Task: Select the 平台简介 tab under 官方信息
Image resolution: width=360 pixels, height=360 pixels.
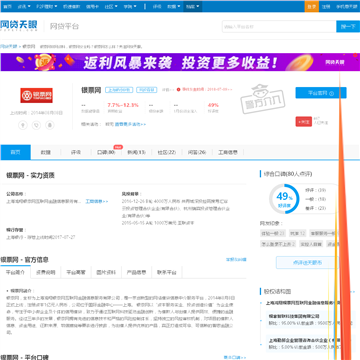Action: 15,272
